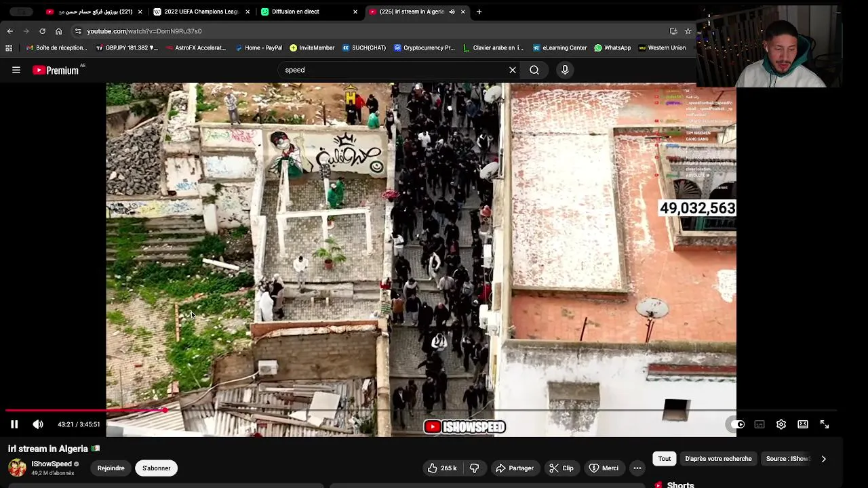The image size is (868, 488).
Task: Close the 'Diffusion en direct' tab
Action: (x=355, y=12)
